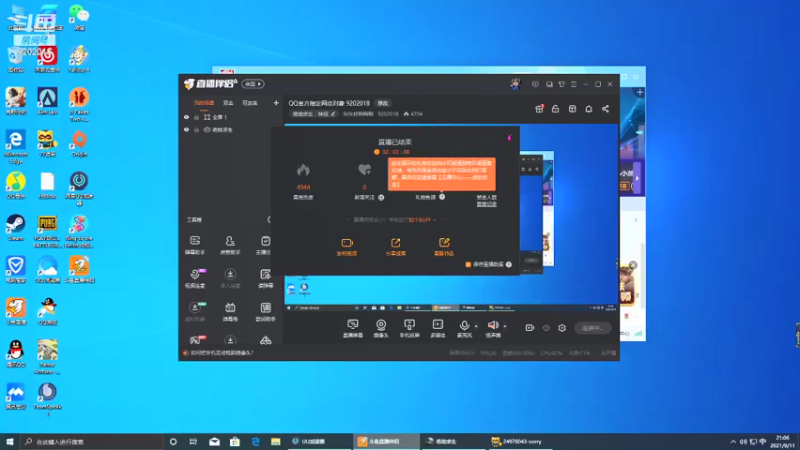Open the Lyrics Assistant (歌词助手) tool

pos(265,311)
